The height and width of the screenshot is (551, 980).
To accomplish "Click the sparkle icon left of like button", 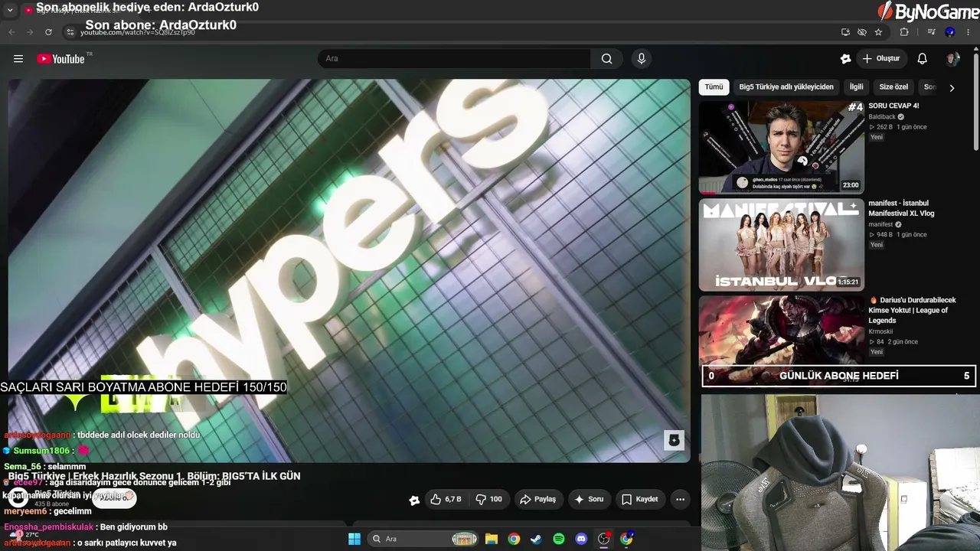I will (414, 500).
